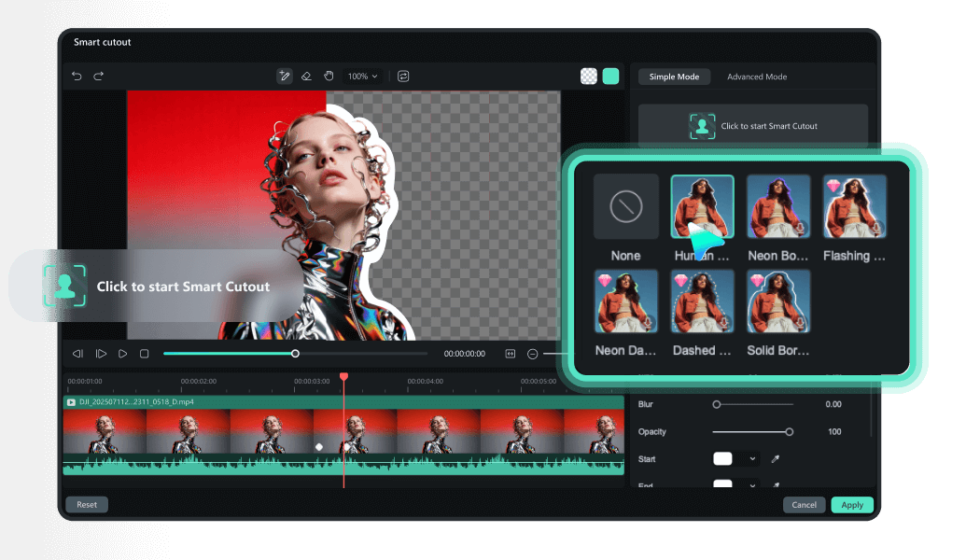Expand the Start color dropdown arrow
Viewport: 966px width, 560px height.
pyautogui.click(x=752, y=459)
